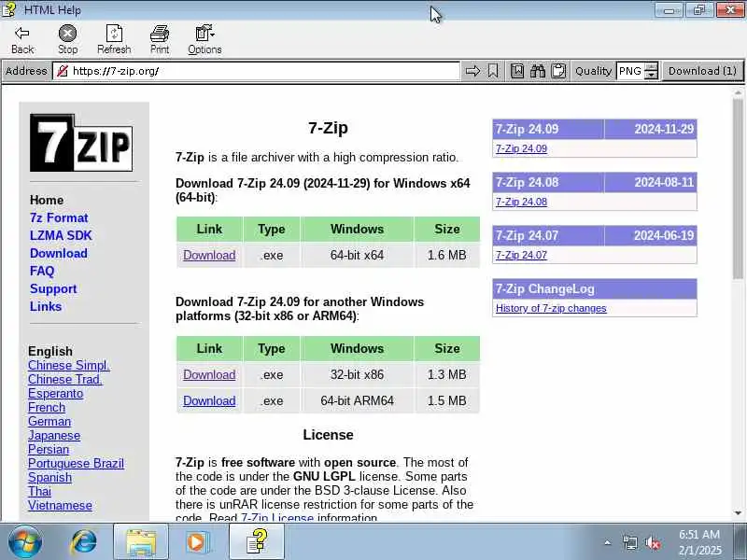
Task: Decrease Quality spinner down arrow
Action: 651,76
